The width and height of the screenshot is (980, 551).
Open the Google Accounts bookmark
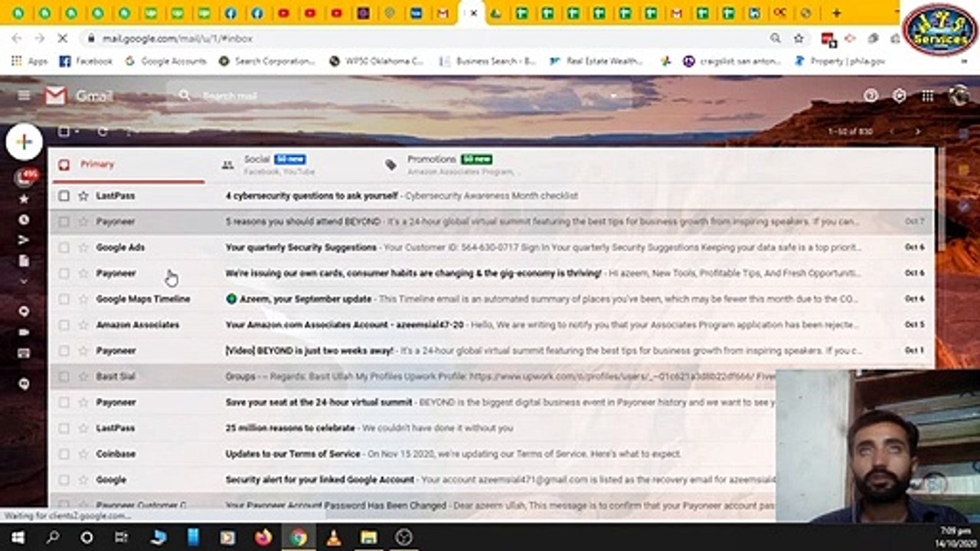pos(165,61)
